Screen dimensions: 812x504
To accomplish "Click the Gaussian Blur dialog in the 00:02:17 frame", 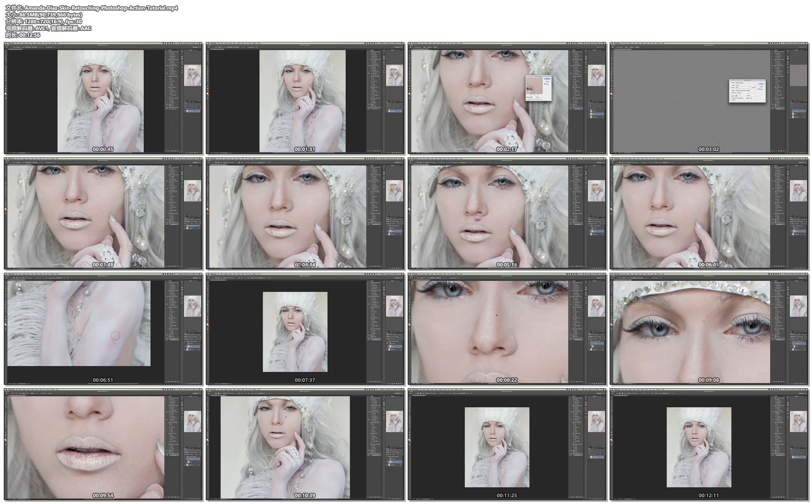I will click(538, 88).
